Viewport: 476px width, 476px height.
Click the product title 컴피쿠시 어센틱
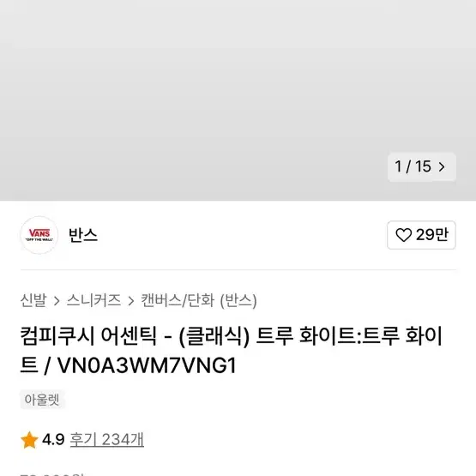tap(88, 335)
